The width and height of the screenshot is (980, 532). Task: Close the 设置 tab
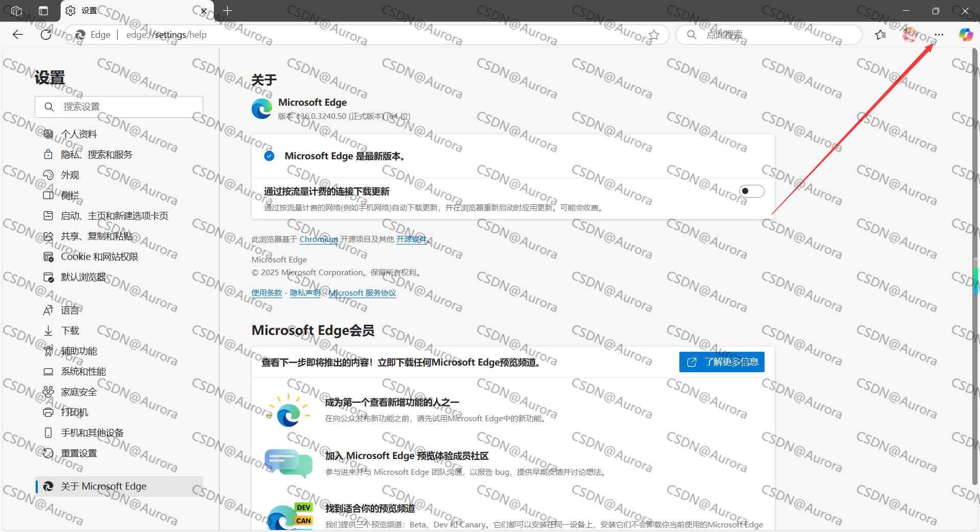[204, 11]
